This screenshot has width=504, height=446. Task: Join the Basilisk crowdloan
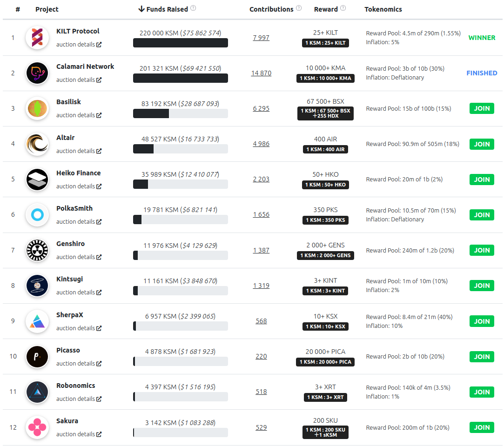pos(482,108)
